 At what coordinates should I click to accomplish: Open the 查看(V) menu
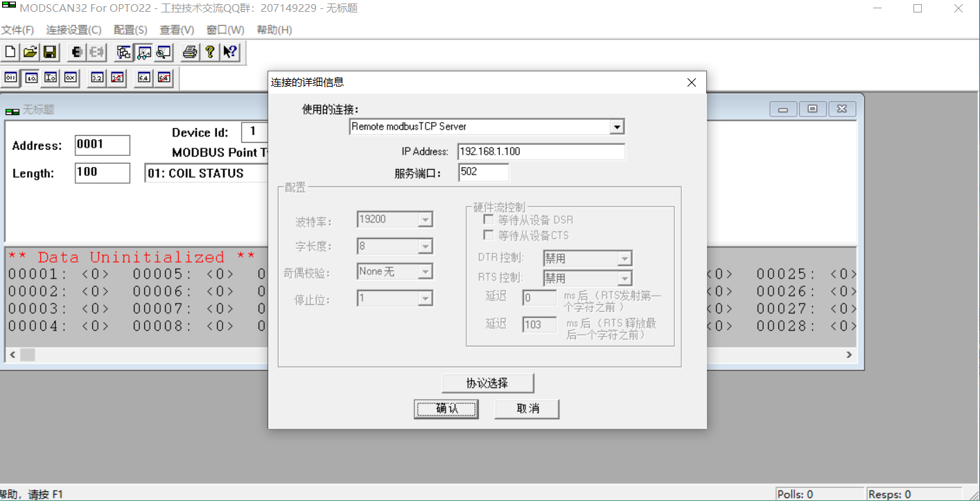(177, 30)
